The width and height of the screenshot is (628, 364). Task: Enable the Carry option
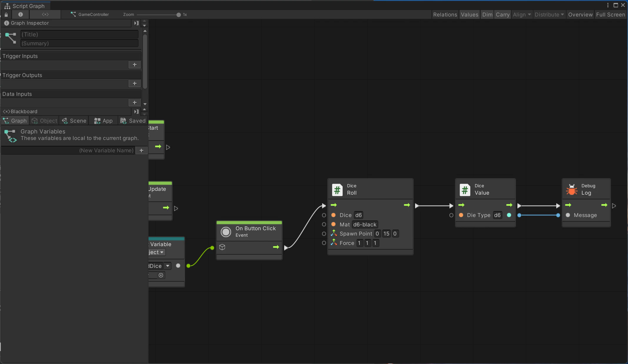point(502,15)
